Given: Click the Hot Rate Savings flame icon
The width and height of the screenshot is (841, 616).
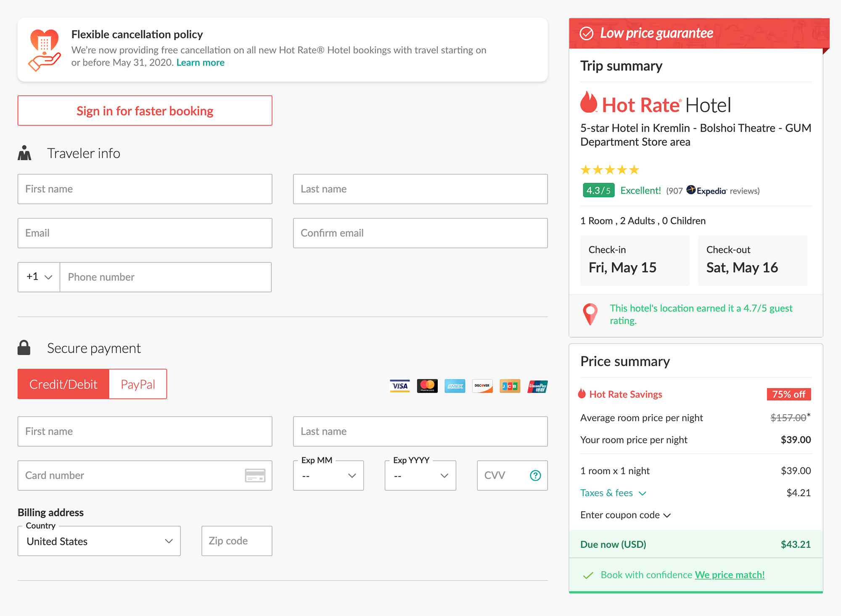Looking at the screenshot, I should (582, 394).
